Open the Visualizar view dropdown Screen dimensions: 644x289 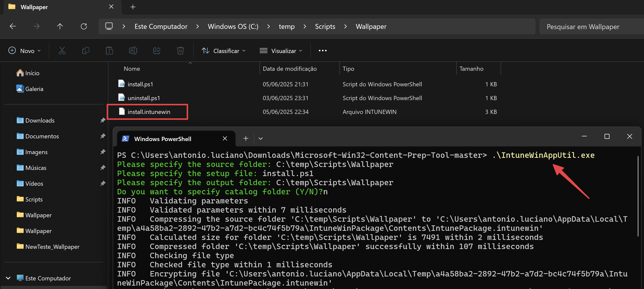(281, 51)
